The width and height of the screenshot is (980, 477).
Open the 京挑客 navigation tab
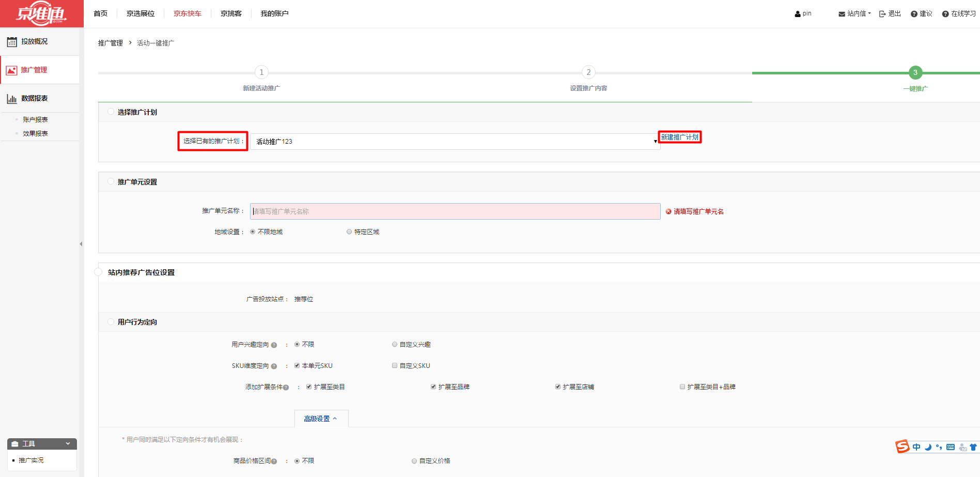click(x=231, y=13)
